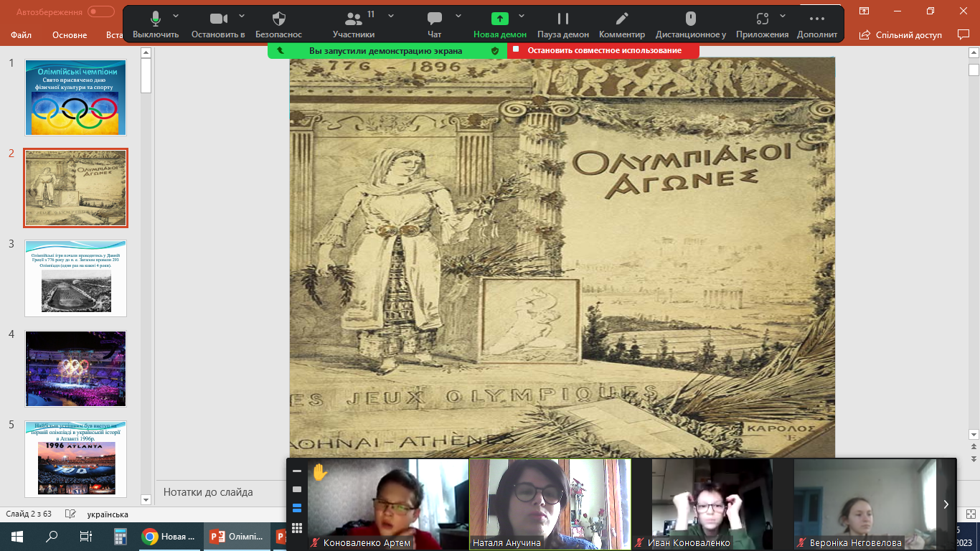Viewport: 980px width, 551px height.
Task: Open ribbon display options icon
Action: pos(864,11)
